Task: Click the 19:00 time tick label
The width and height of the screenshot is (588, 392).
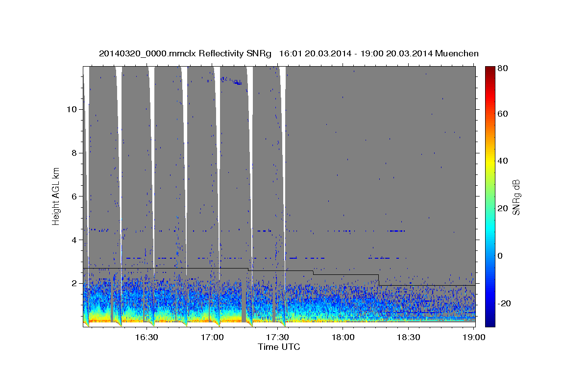Action: coord(474,337)
